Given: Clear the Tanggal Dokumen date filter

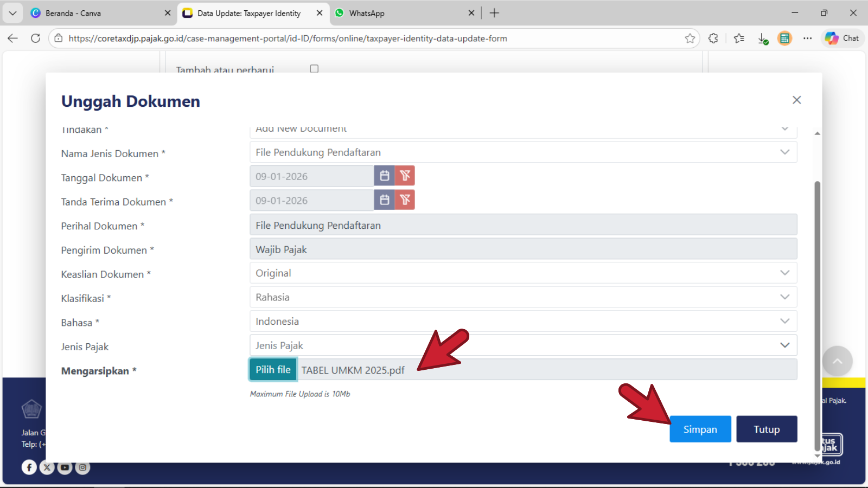Looking at the screenshot, I should (405, 176).
